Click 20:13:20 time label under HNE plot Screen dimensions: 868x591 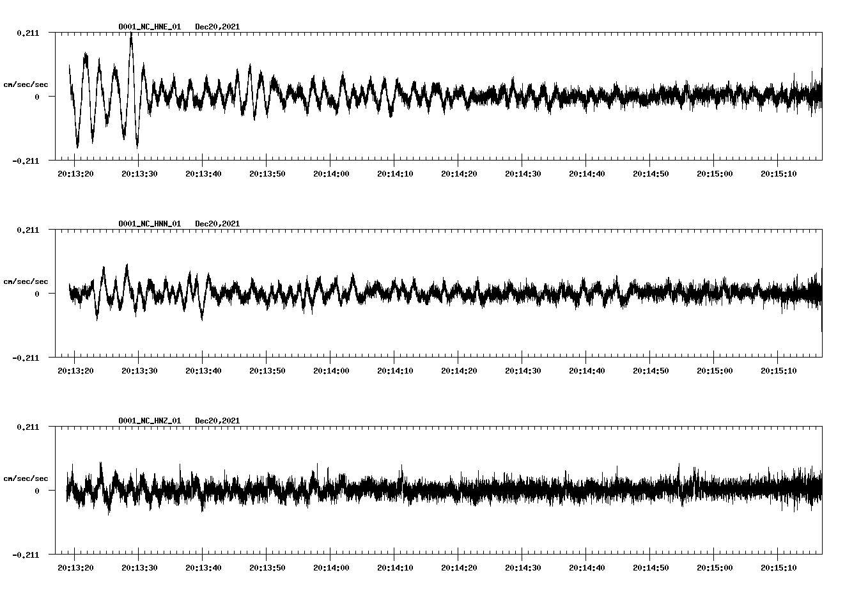coord(75,174)
